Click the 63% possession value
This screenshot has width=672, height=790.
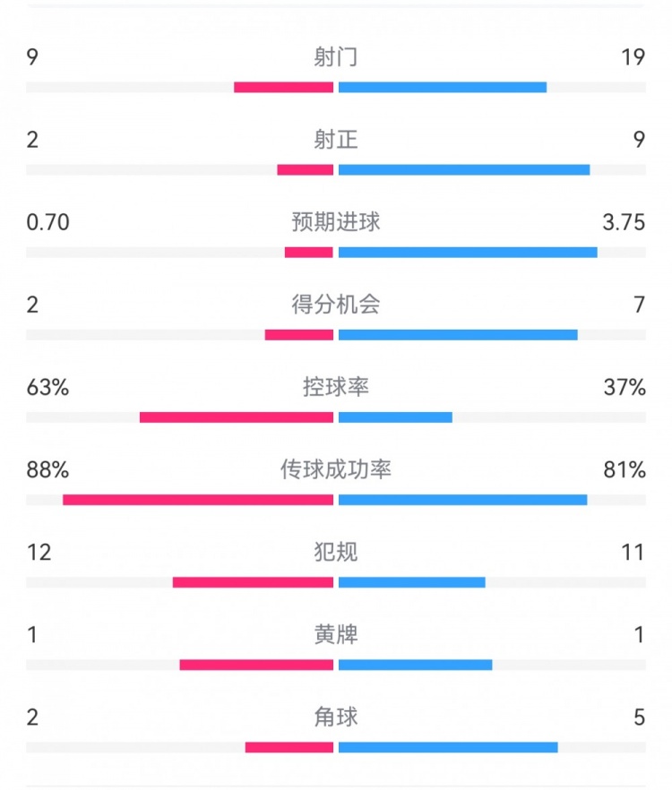(x=47, y=388)
